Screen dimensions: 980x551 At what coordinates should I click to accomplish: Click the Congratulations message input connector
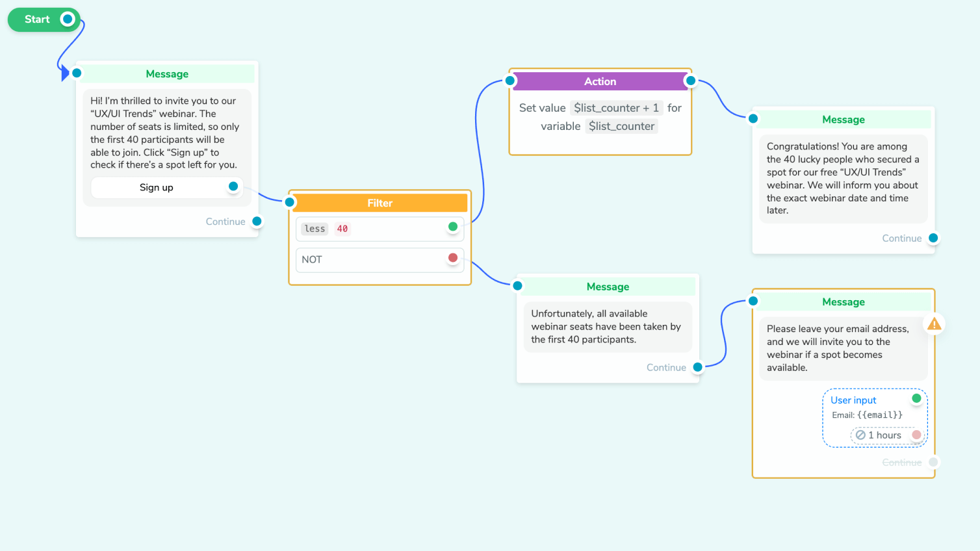click(x=753, y=119)
